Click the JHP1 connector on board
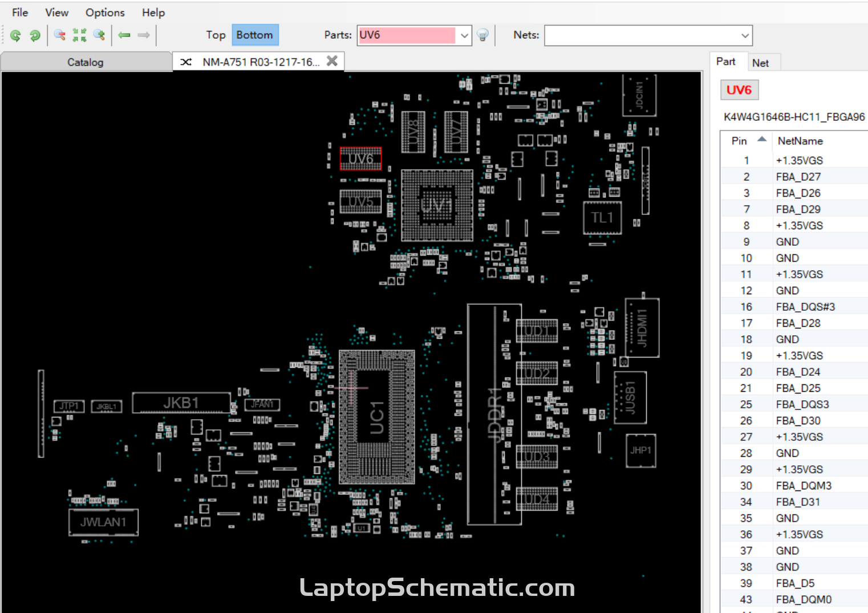The height and width of the screenshot is (613, 868). pos(641,450)
